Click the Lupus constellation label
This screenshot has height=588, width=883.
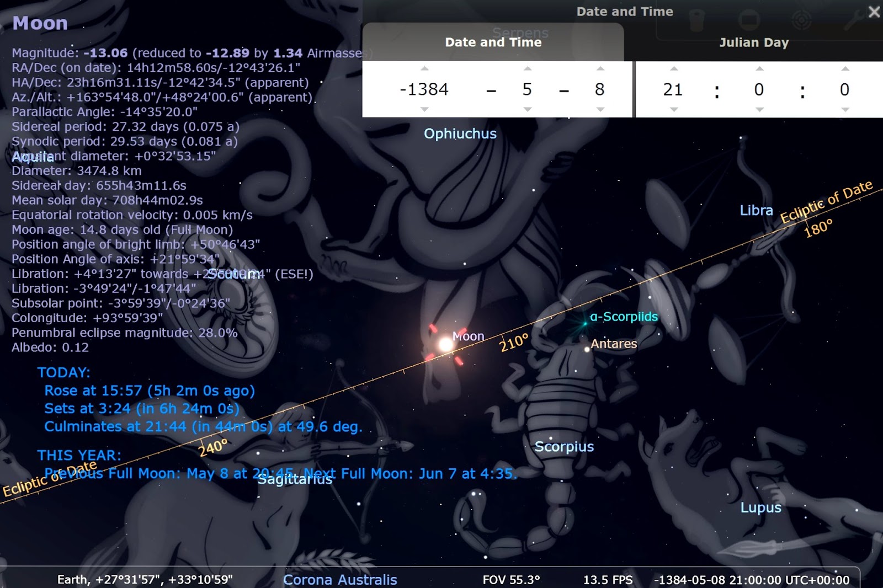click(x=760, y=508)
